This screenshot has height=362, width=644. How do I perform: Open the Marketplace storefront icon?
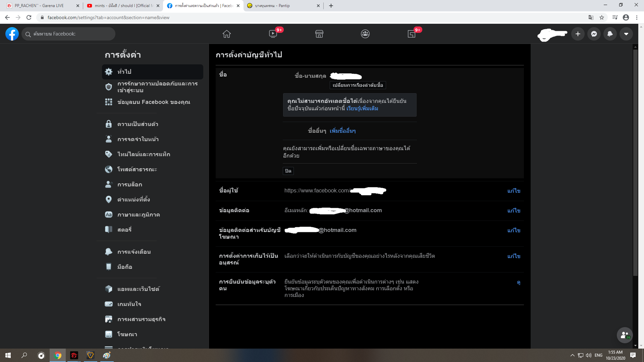(319, 34)
